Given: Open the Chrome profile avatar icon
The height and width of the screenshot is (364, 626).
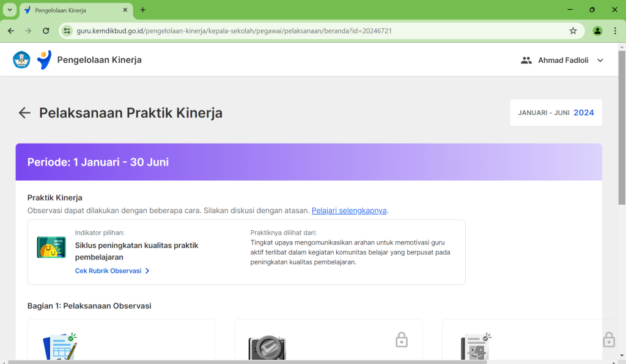Looking at the screenshot, I should 597,31.
